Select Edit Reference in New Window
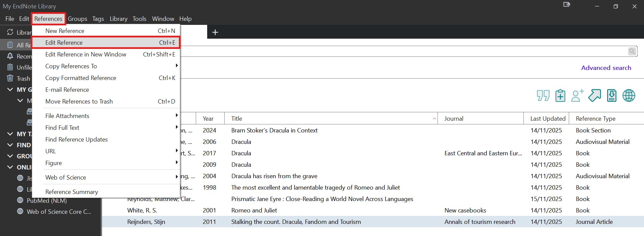Viewport: 644px width, 236px height. pyautogui.click(x=106, y=54)
